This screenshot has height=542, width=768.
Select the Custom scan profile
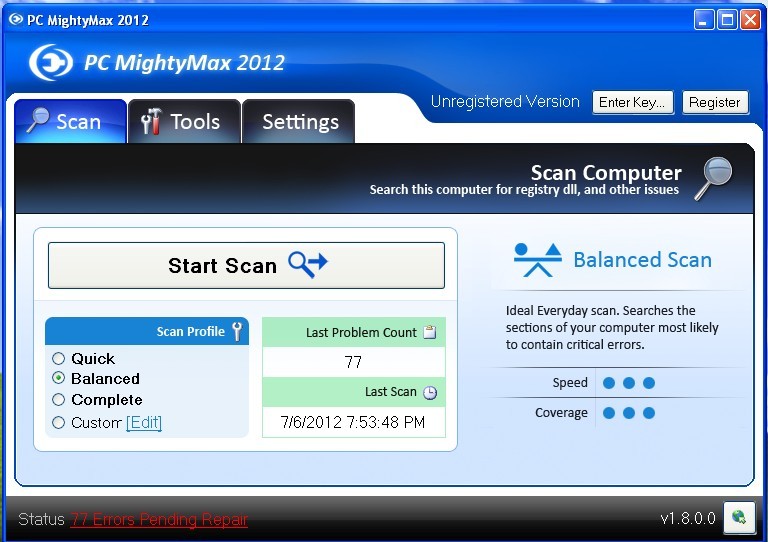tap(58, 422)
